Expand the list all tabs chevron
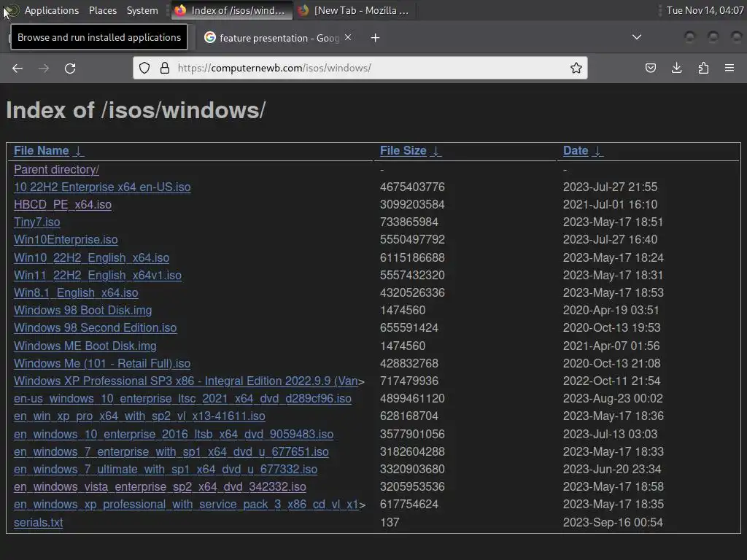Image resolution: width=747 pixels, height=560 pixels. (x=636, y=37)
